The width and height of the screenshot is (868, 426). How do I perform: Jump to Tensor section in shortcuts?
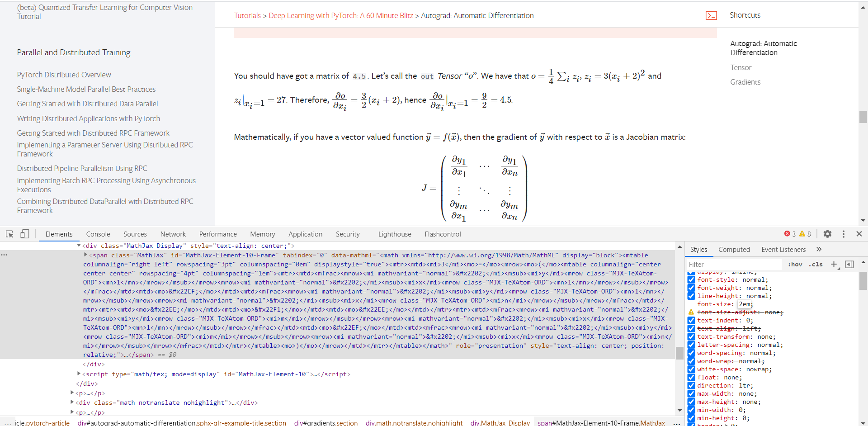[741, 67]
